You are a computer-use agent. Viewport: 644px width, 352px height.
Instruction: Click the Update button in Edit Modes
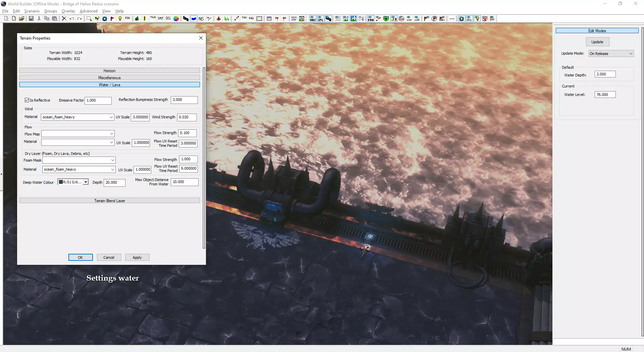click(x=597, y=42)
